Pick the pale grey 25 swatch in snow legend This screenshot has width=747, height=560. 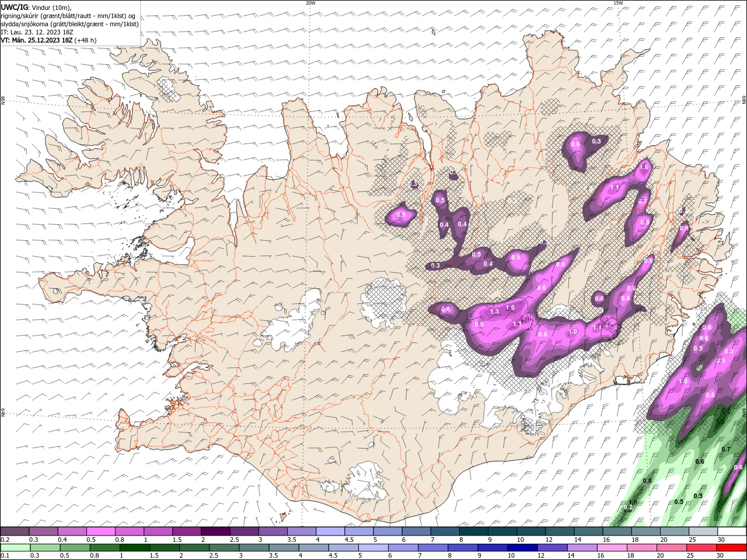703,531
